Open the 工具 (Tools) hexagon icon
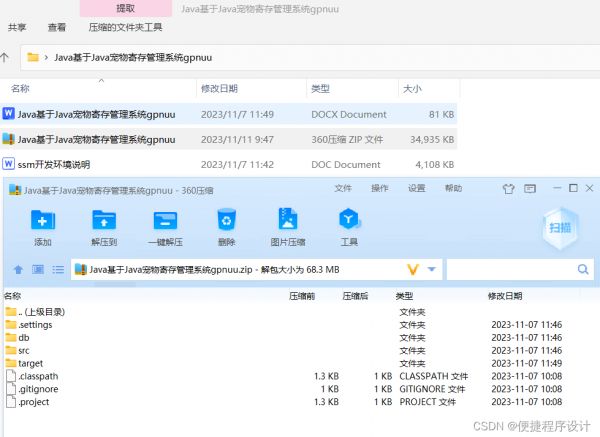600x437 pixels. 349,219
